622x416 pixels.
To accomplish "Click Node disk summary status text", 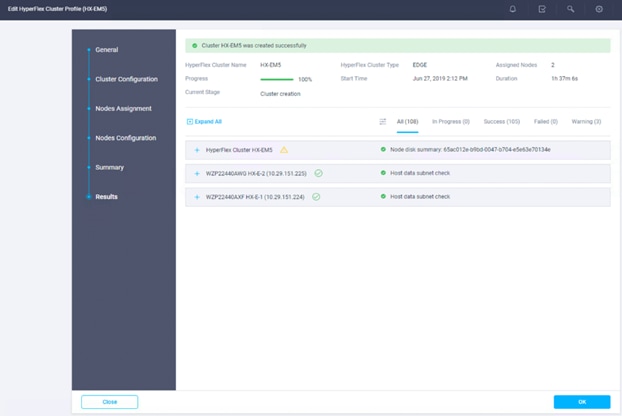I will click(x=470, y=150).
